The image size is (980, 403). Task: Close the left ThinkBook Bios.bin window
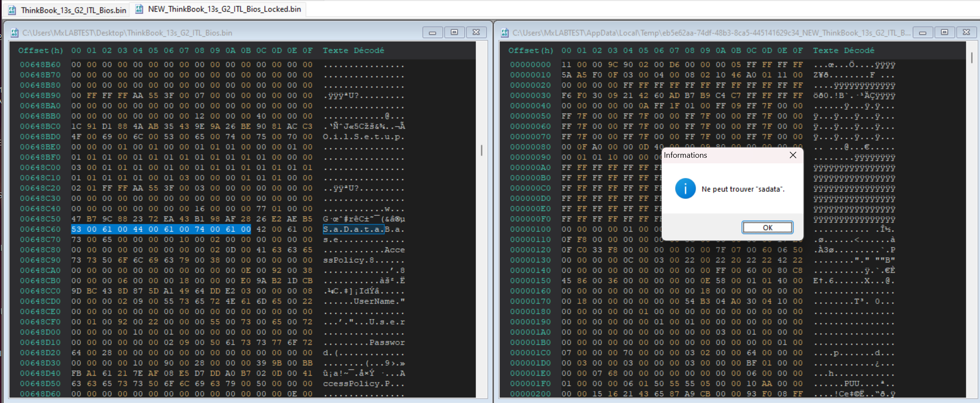point(476,33)
